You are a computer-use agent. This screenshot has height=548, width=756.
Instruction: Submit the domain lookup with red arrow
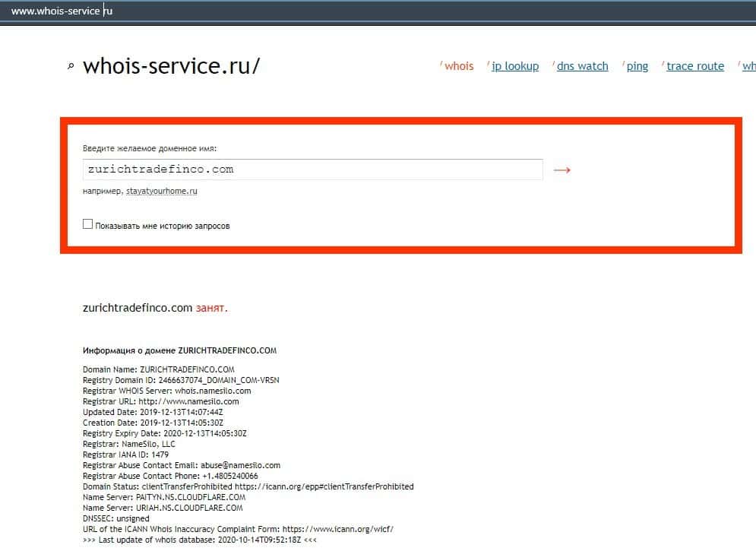tap(561, 169)
